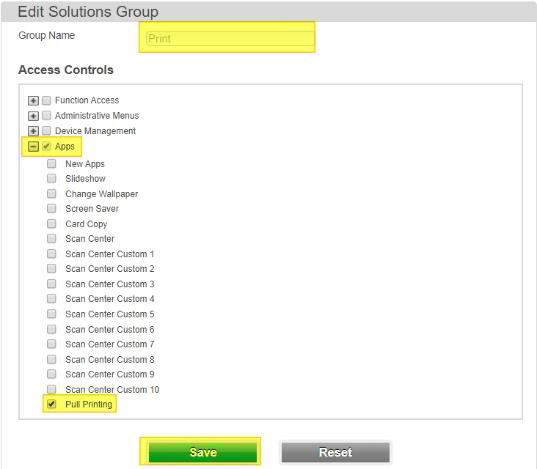This screenshot has width=537, height=469.
Task: Enable the Screen Saver checkbox
Action: click(52, 209)
